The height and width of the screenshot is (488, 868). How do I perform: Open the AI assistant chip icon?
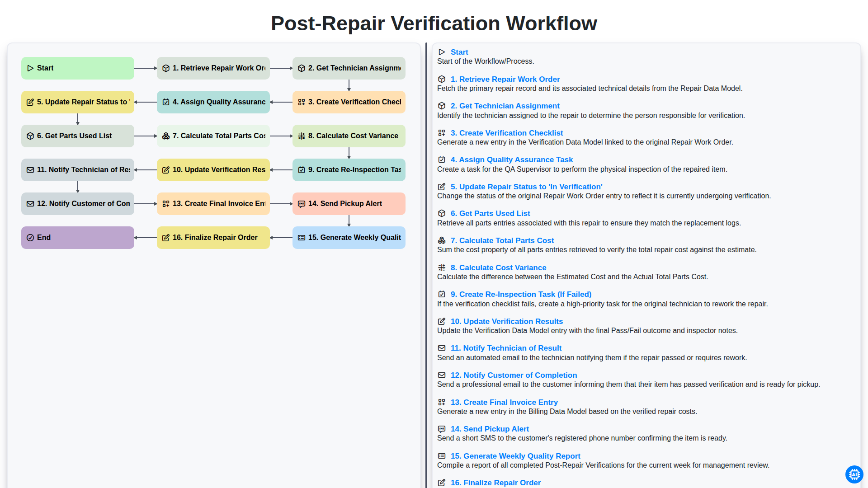854,474
